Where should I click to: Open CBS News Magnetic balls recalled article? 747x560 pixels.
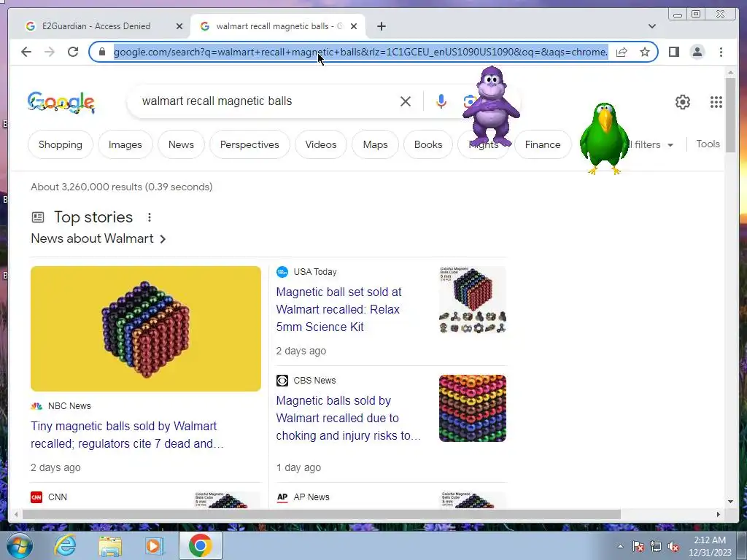click(x=348, y=418)
